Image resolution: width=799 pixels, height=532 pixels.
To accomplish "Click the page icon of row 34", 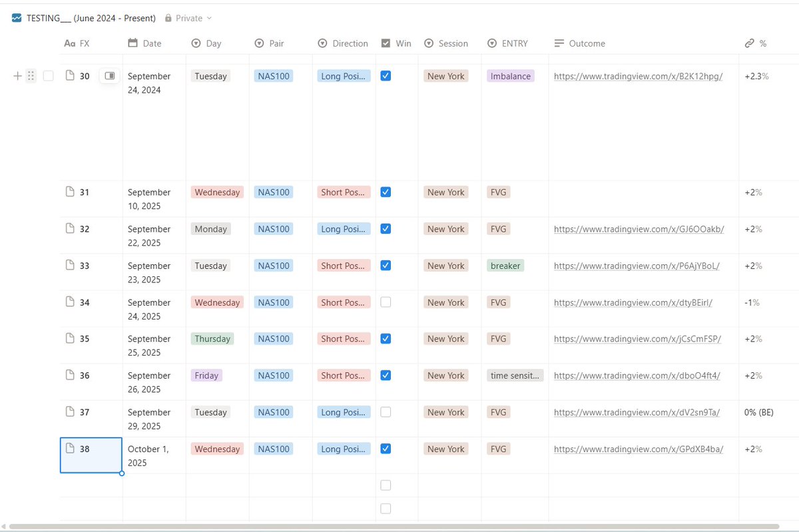I will (x=70, y=302).
